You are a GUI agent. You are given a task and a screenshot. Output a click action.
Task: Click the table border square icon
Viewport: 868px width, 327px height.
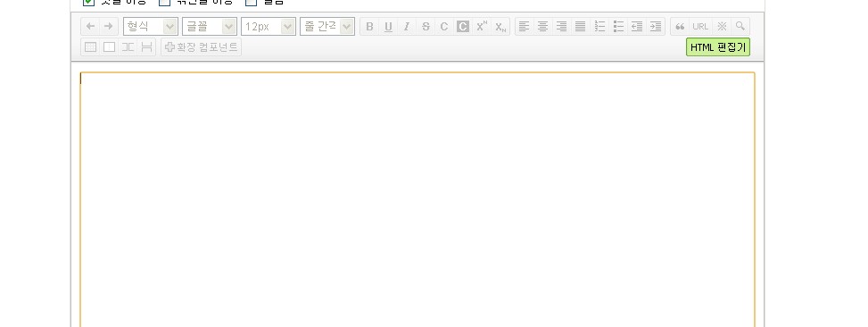point(109,47)
